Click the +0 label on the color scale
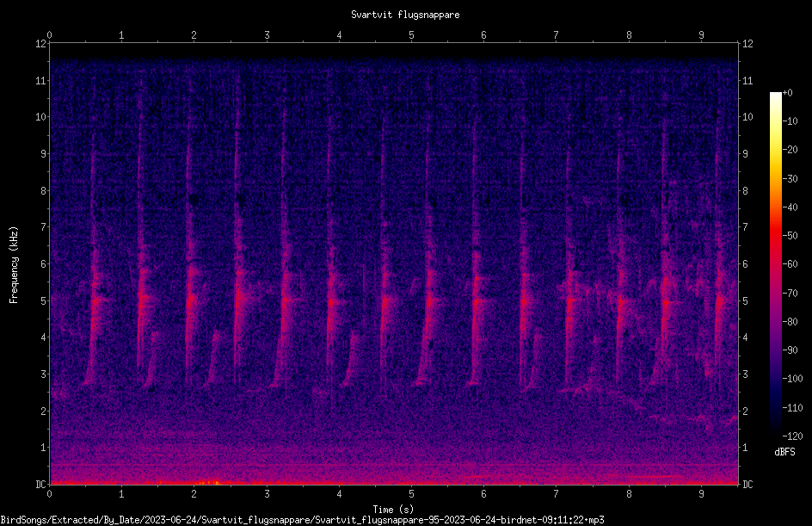Viewport: 812px width, 526px height. click(788, 93)
